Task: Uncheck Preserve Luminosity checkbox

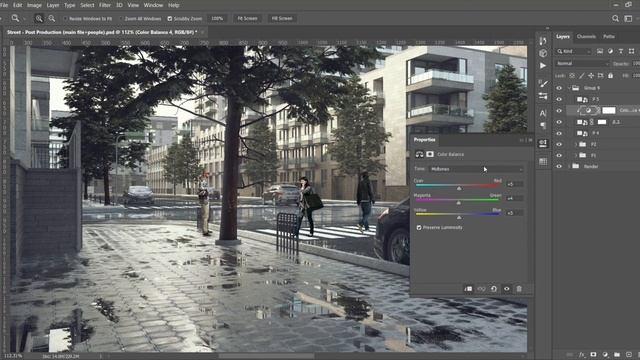Action: [x=419, y=227]
